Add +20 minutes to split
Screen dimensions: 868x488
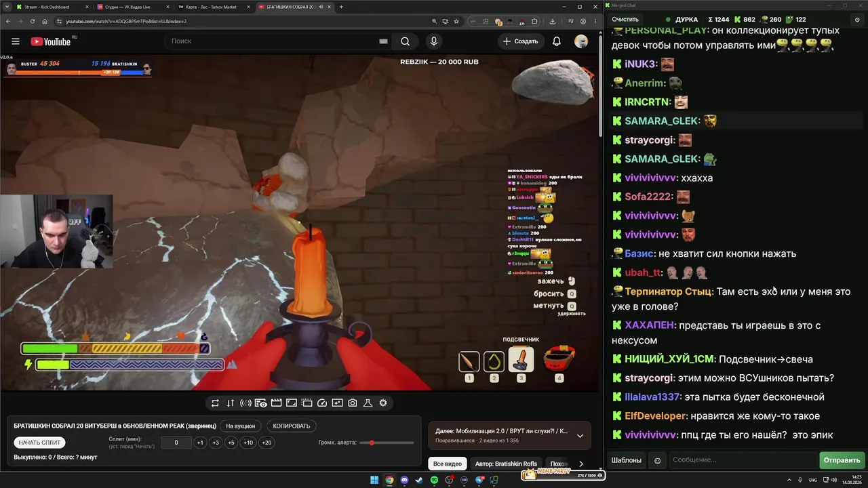click(267, 443)
